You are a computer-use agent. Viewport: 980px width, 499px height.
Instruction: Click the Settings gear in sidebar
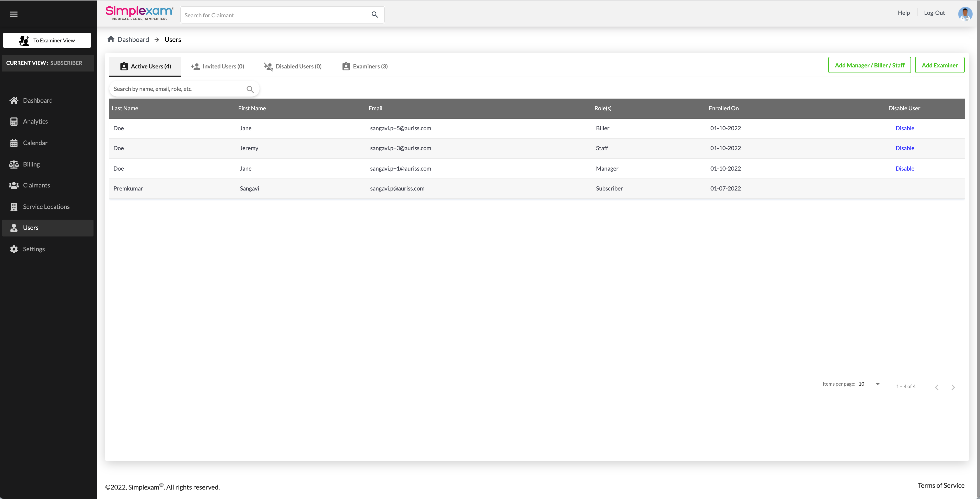14,249
